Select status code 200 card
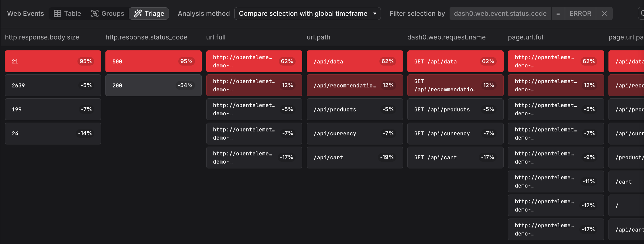644x244 pixels. click(153, 85)
